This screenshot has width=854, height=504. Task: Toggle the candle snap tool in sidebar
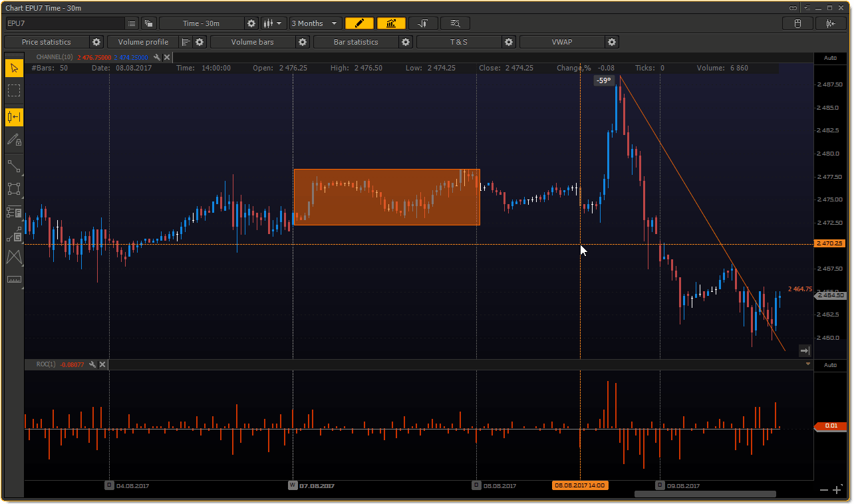tap(14, 118)
